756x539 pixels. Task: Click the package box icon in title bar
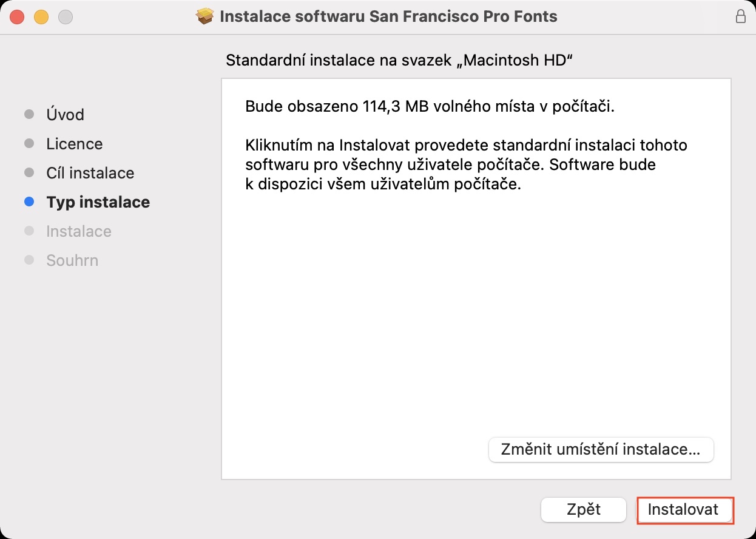click(206, 16)
